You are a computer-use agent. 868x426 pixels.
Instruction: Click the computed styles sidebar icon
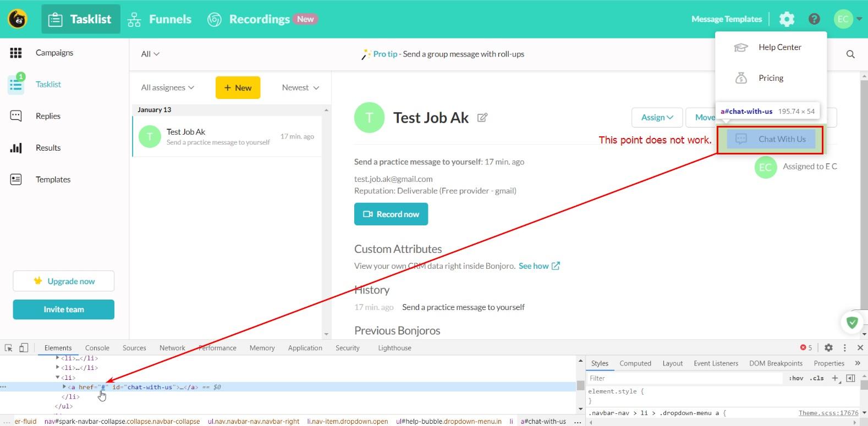pyautogui.click(x=850, y=378)
